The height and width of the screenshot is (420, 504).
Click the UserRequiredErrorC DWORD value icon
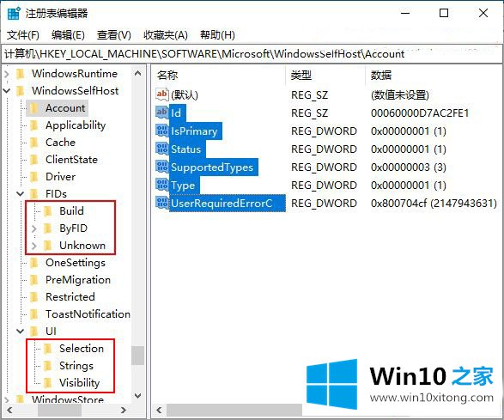click(x=161, y=203)
